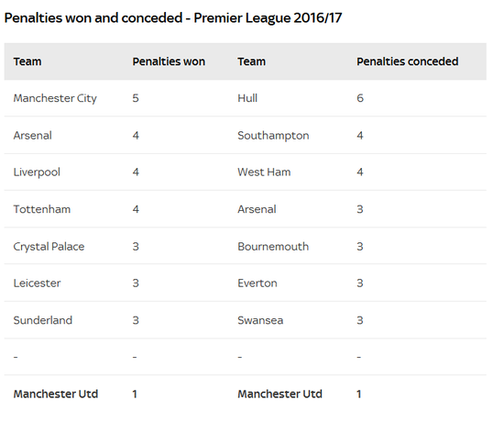Click Crystal Palace team cell

point(49,247)
